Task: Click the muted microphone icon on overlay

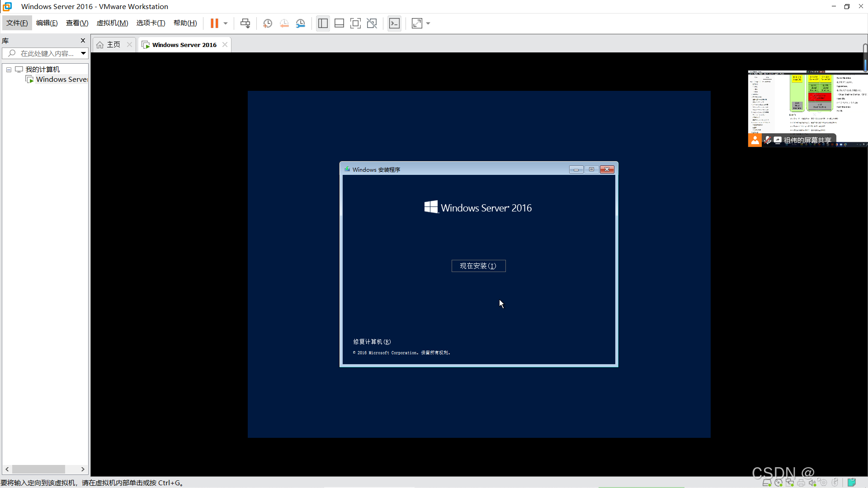Action: (767, 141)
